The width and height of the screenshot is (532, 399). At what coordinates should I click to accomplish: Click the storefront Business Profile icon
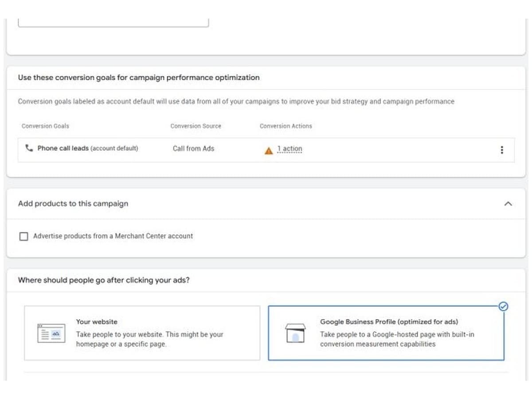(295, 333)
